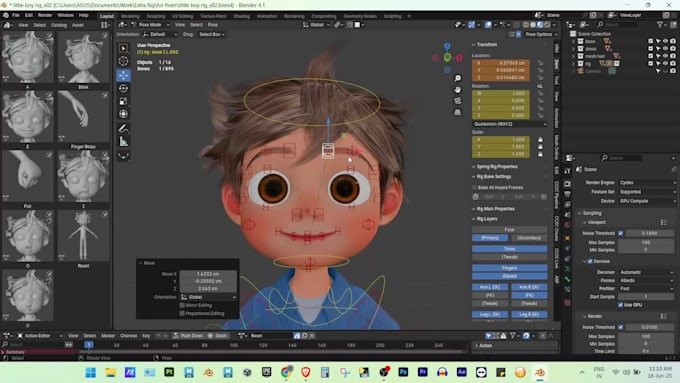Switch to the Shading workspace tab

pyautogui.click(x=242, y=16)
